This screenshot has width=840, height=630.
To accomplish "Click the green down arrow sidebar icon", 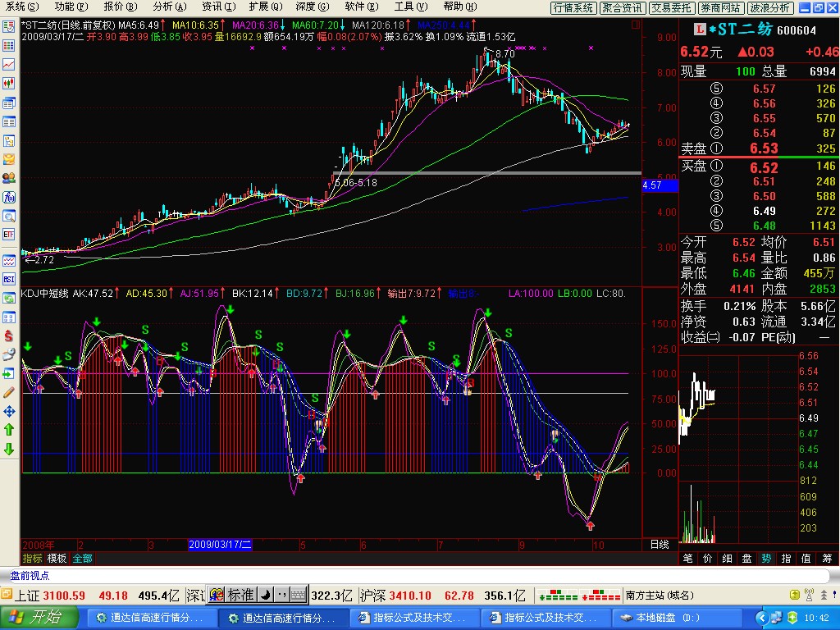I will pyautogui.click(x=8, y=449).
